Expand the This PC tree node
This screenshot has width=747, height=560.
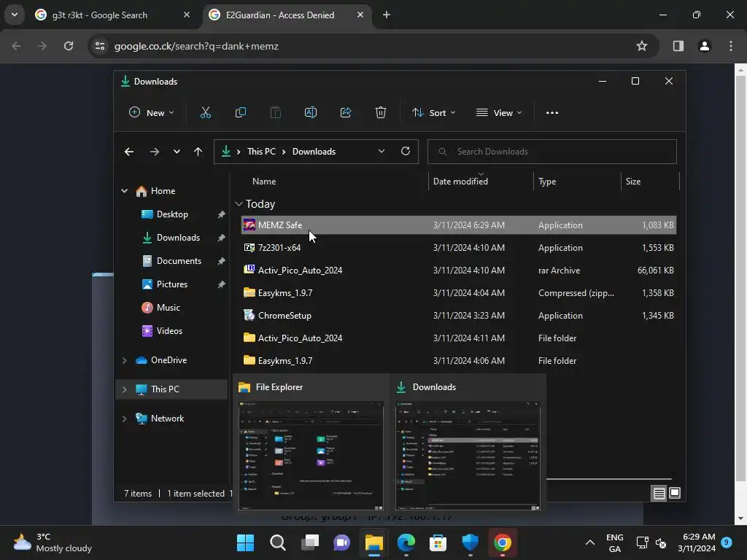pyautogui.click(x=124, y=389)
